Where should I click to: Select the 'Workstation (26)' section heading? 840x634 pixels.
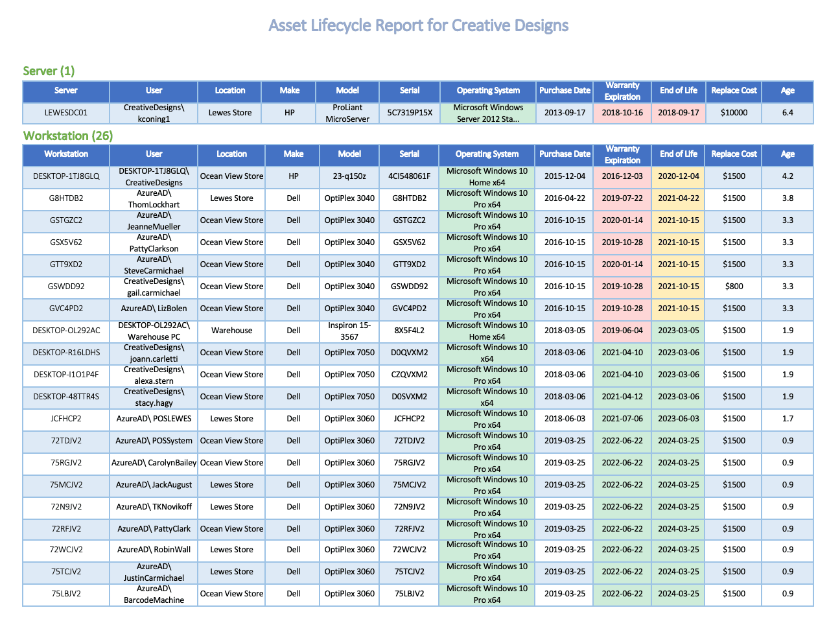[68, 136]
